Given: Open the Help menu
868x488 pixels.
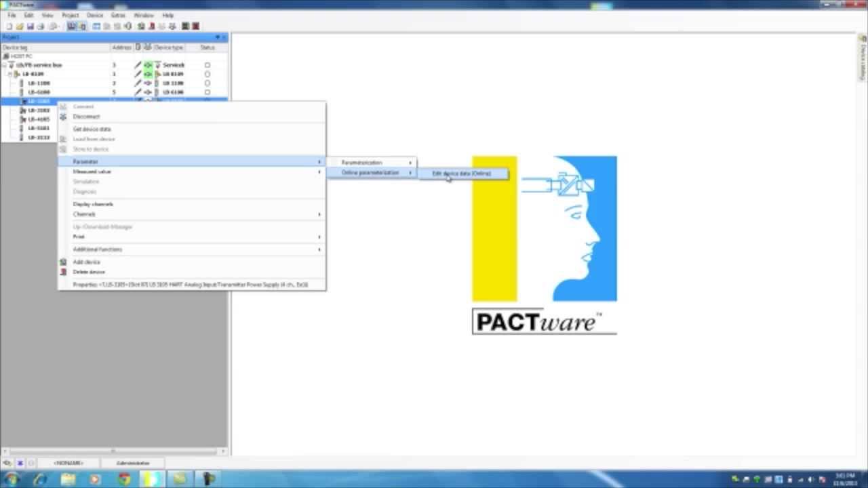Looking at the screenshot, I should [x=167, y=15].
